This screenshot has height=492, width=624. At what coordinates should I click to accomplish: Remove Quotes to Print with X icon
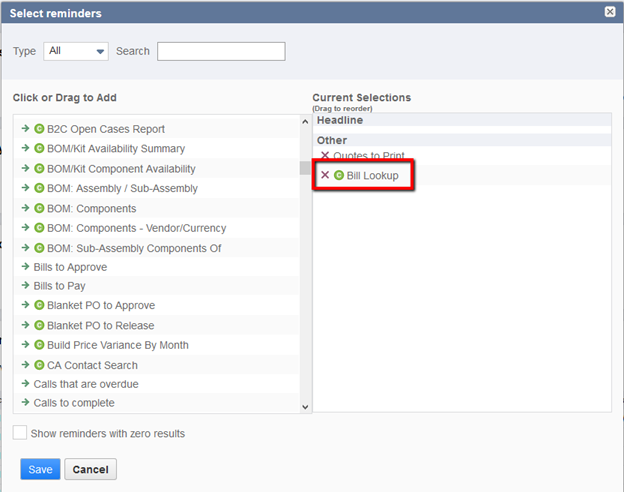coord(325,156)
